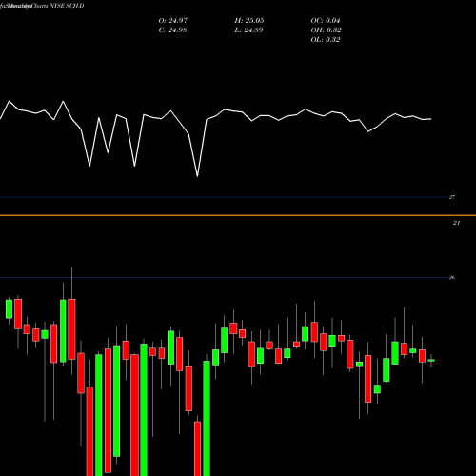The height and width of the screenshot is (476, 476).
Task: Click the deepest trough of the white indicator line
Action: [x=197, y=176]
